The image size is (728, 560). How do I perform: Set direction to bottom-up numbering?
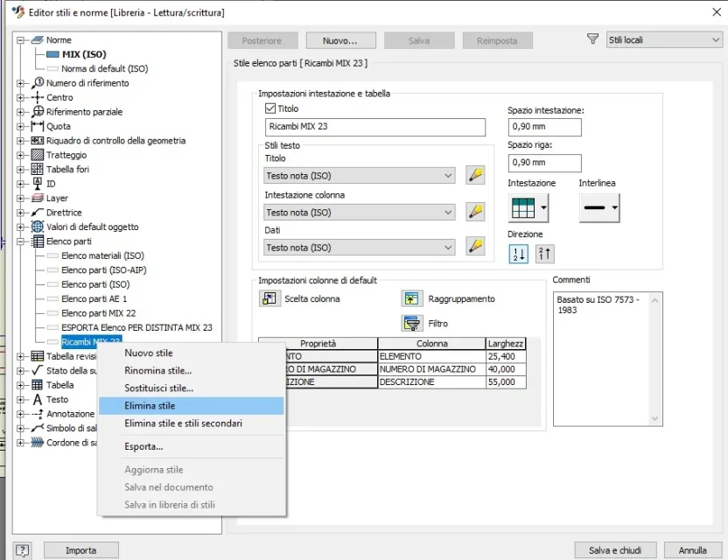[x=545, y=254]
